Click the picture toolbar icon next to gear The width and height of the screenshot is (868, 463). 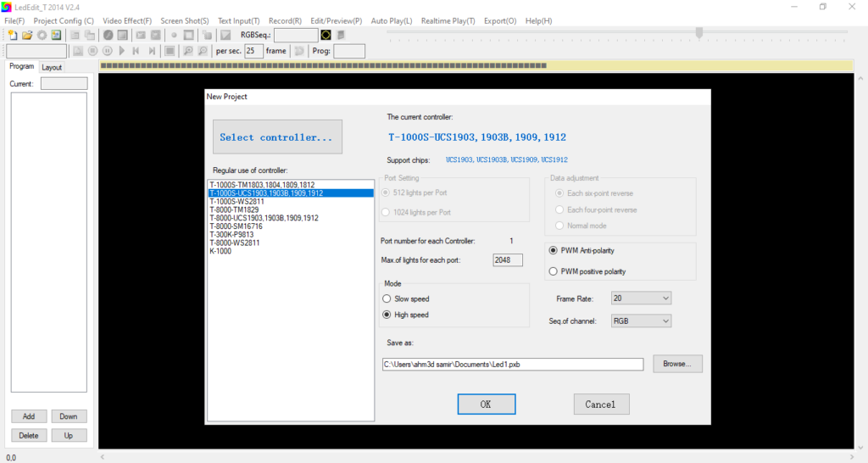(x=57, y=35)
